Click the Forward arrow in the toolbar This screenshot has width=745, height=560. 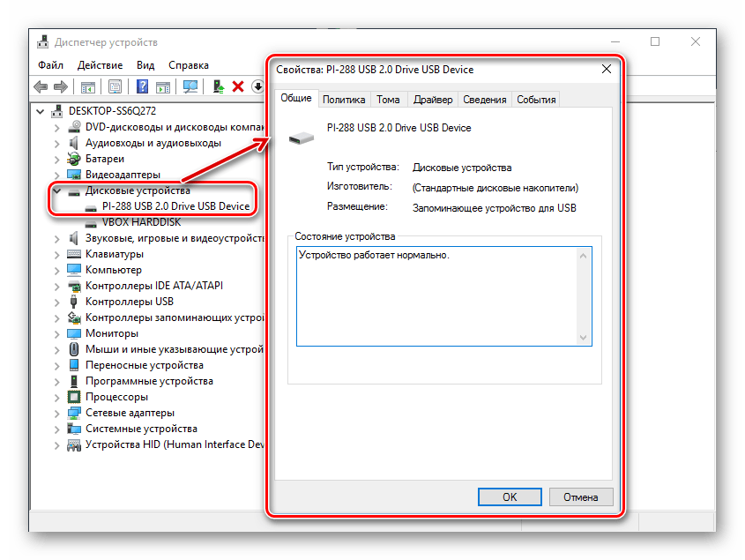[x=61, y=86]
